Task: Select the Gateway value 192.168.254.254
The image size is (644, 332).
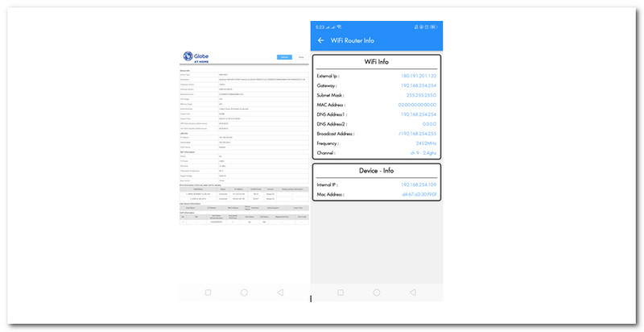Action: [419, 85]
